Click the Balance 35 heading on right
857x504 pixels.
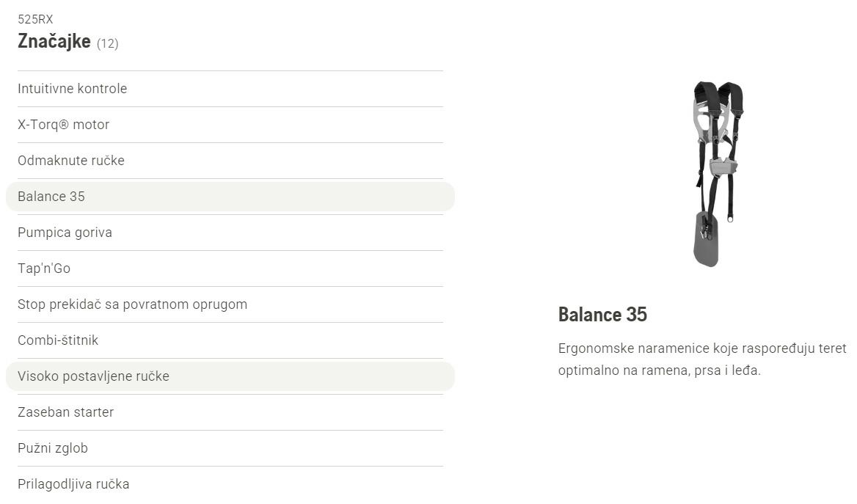[602, 315]
